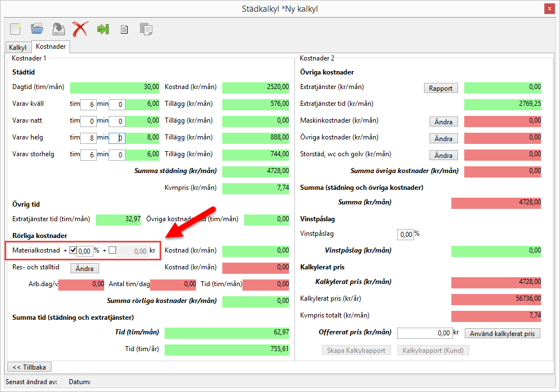Click the green arrow export icon
The image size is (560, 392).
click(102, 29)
